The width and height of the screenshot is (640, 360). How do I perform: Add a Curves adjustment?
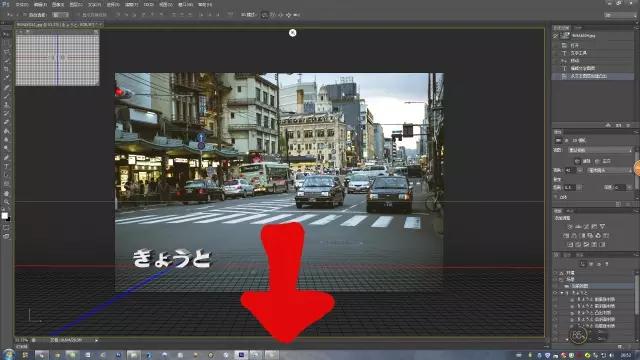coord(586,226)
